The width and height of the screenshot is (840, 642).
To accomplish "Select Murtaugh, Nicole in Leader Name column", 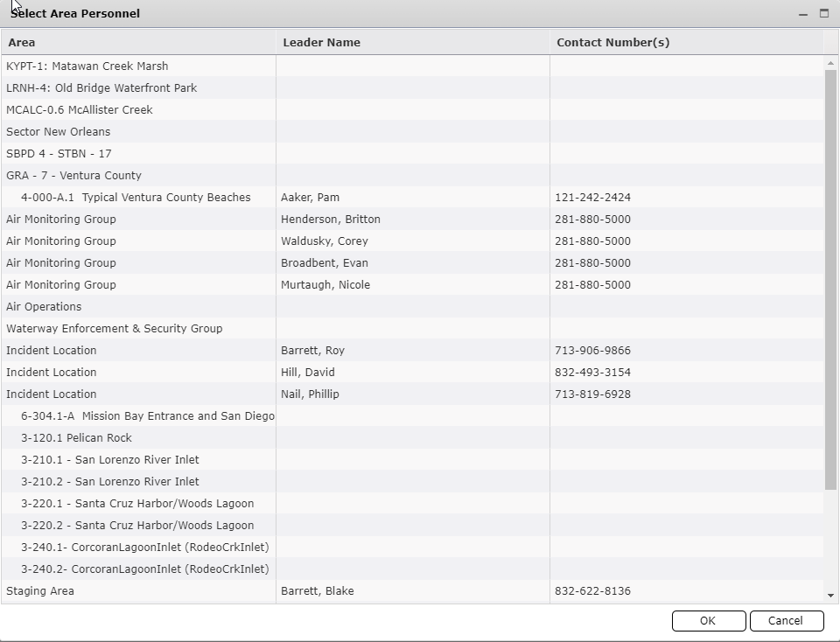I will [x=325, y=284].
